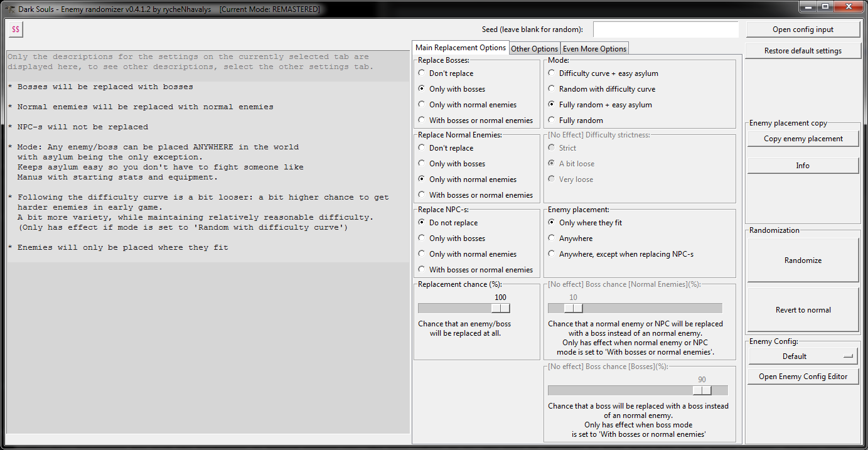The height and width of the screenshot is (450, 868).
Task: Click the app icon in title bar
Action: 9,9
